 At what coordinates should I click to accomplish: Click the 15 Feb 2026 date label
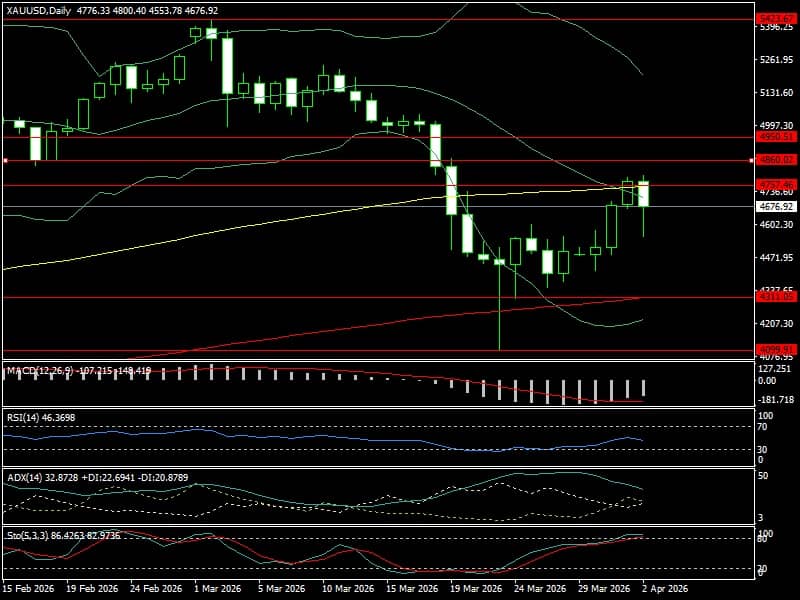(29, 590)
